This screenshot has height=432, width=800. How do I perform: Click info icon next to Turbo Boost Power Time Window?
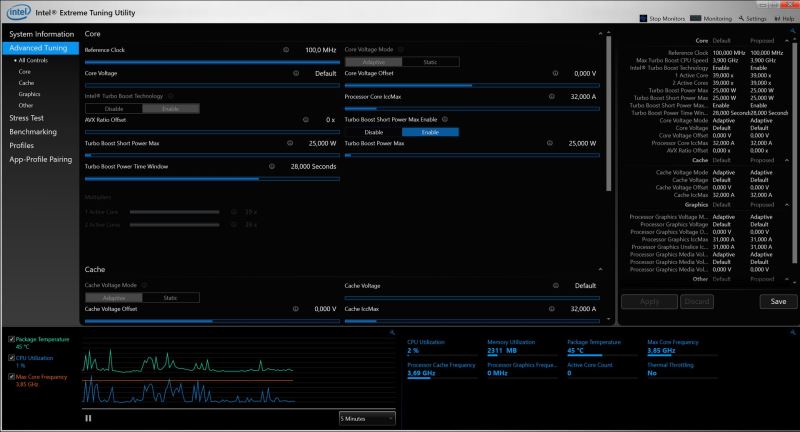pyautogui.click(x=272, y=166)
